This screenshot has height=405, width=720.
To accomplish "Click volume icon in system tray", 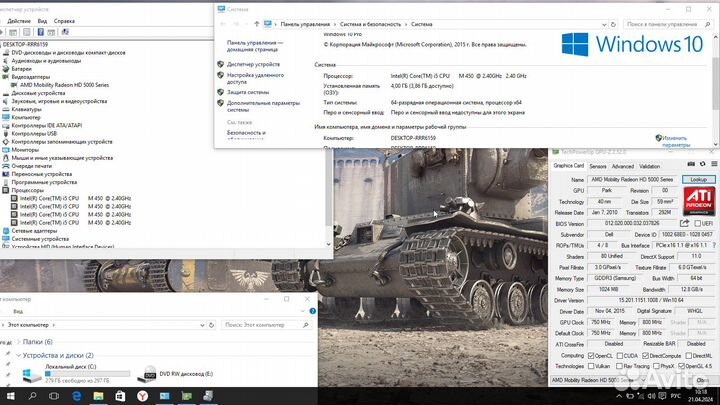I will [651, 396].
